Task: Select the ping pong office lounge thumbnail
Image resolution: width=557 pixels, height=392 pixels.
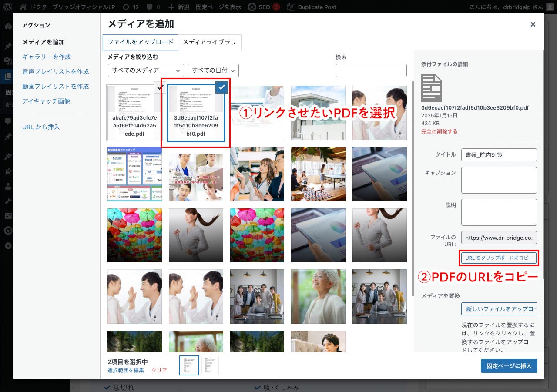Action: pos(318,174)
